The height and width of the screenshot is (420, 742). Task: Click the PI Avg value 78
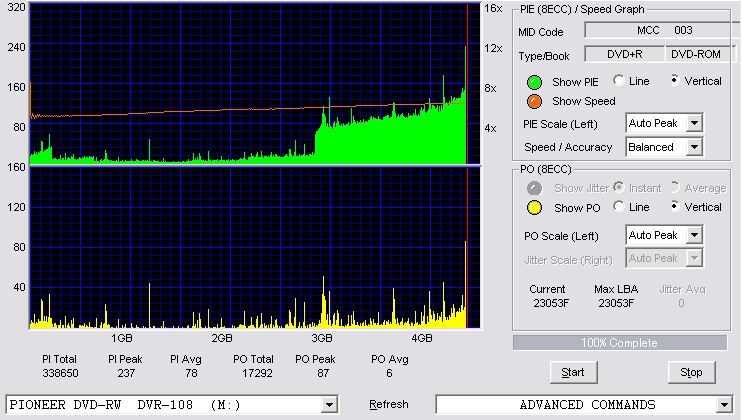(x=191, y=373)
